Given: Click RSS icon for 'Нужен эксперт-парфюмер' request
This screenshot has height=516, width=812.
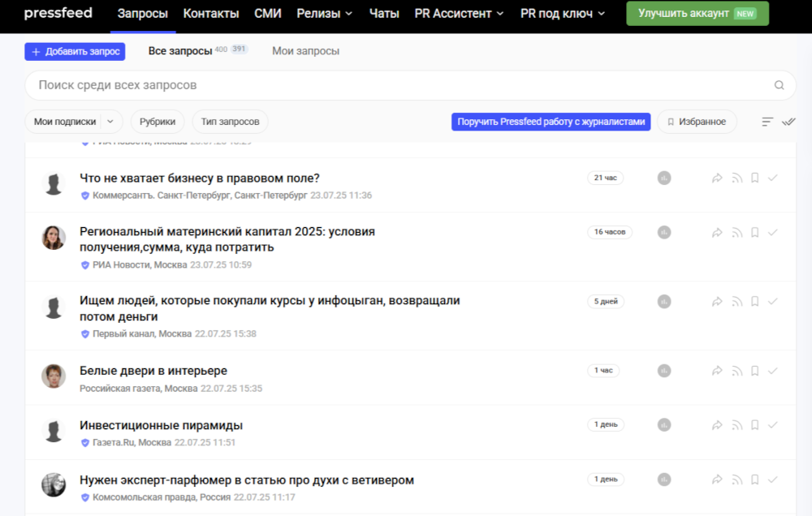Looking at the screenshot, I should (x=737, y=479).
